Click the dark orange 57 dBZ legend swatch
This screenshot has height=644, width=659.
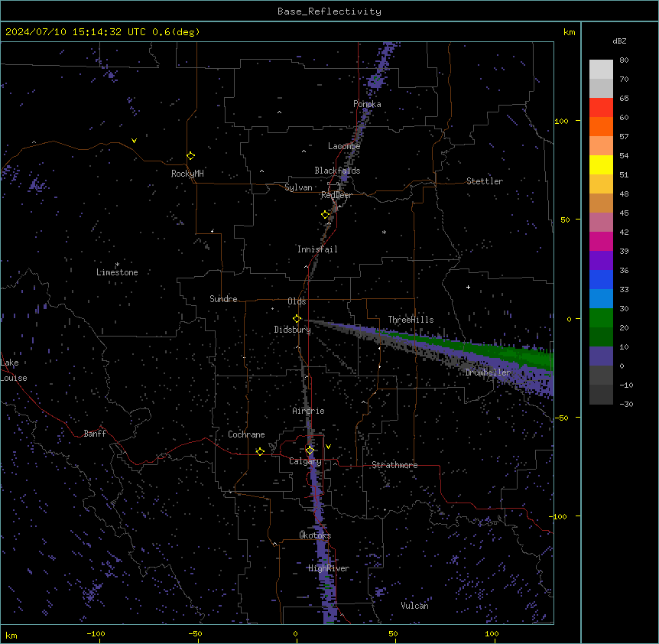pyautogui.click(x=601, y=126)
